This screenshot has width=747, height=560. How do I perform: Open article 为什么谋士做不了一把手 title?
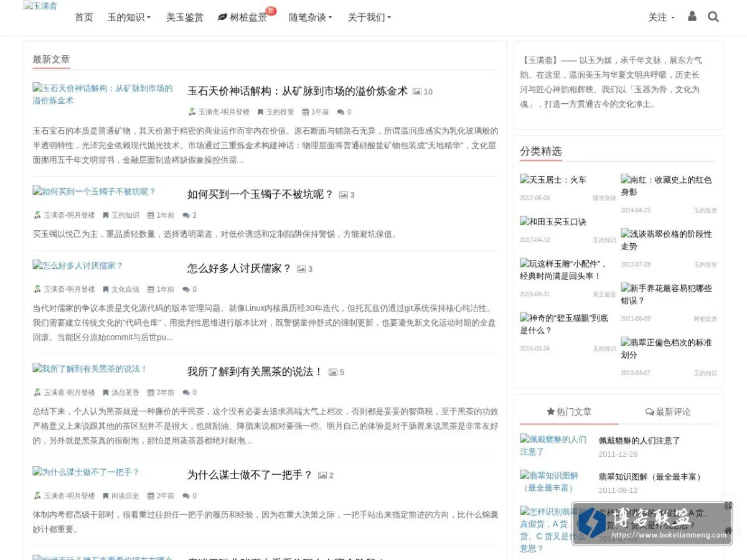pos(250,475)
